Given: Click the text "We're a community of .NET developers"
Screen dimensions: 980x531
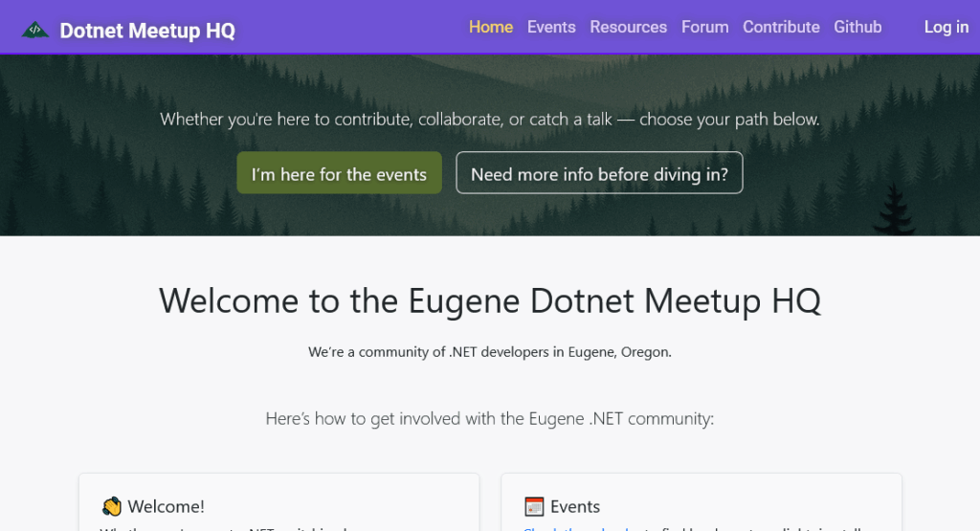Looking at the screenshot, I should [x=430, y=352].
